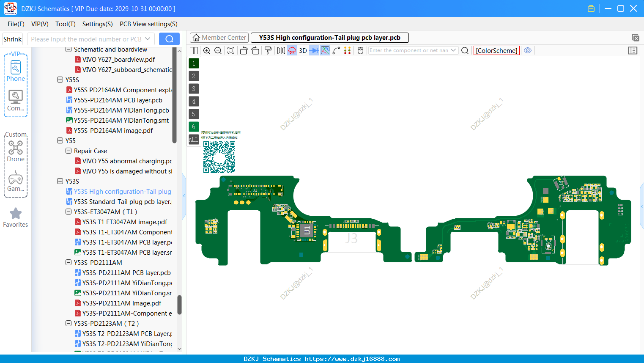Click the mouse settings icon
The height and width of the screenshot is (363, 644).
[360, 50]
